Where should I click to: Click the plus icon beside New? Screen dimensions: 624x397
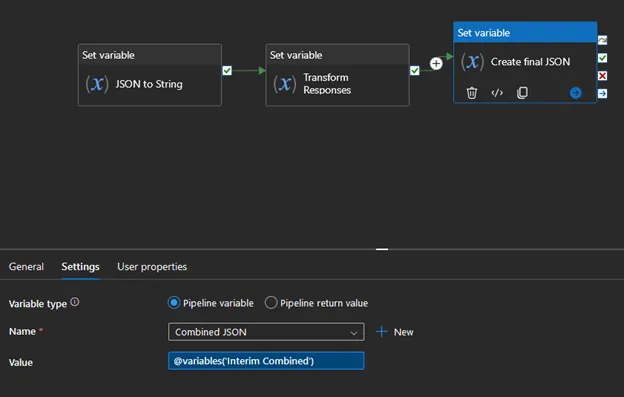pos(381,332)
